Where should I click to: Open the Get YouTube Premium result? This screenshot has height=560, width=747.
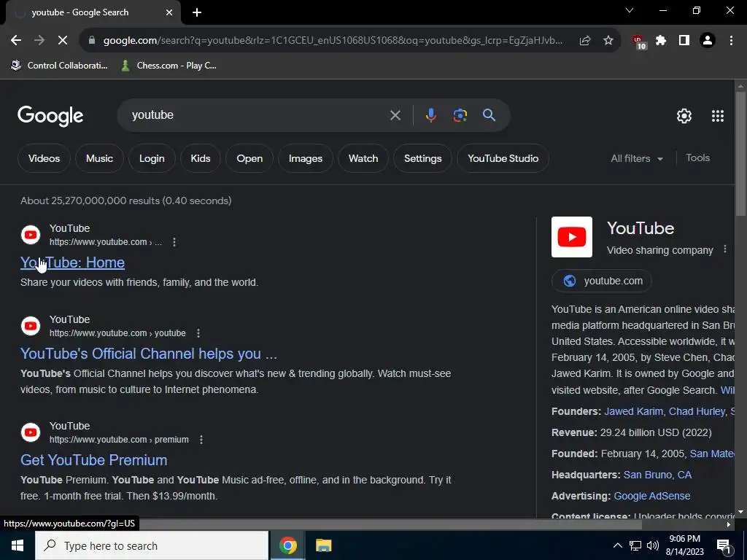(x=94, y=460)
